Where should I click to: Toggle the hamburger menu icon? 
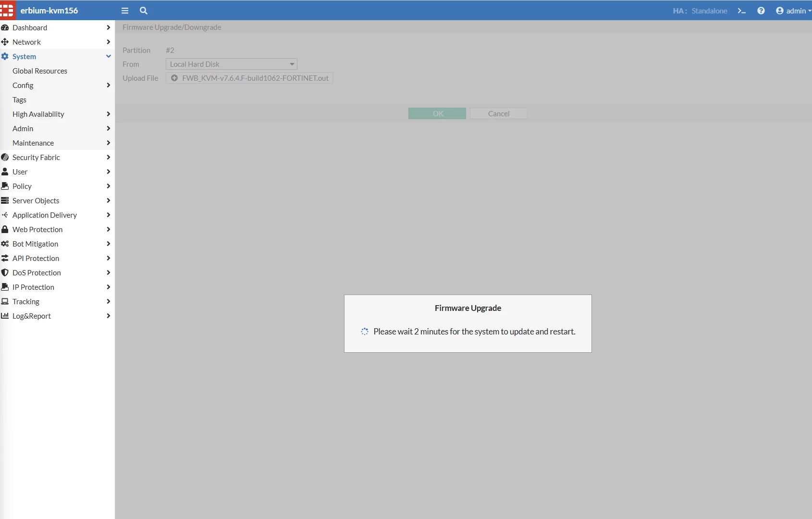coord(125,11)
